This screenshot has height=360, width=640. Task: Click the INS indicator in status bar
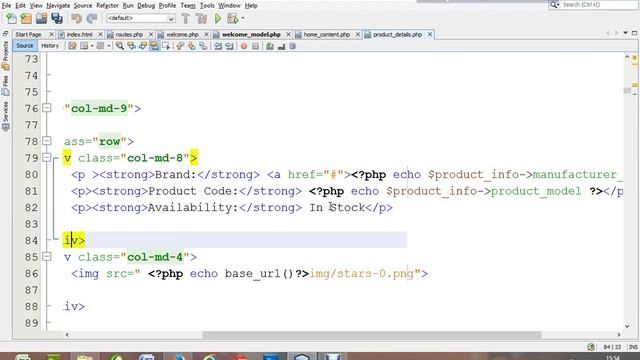click(x=633, y=347)
